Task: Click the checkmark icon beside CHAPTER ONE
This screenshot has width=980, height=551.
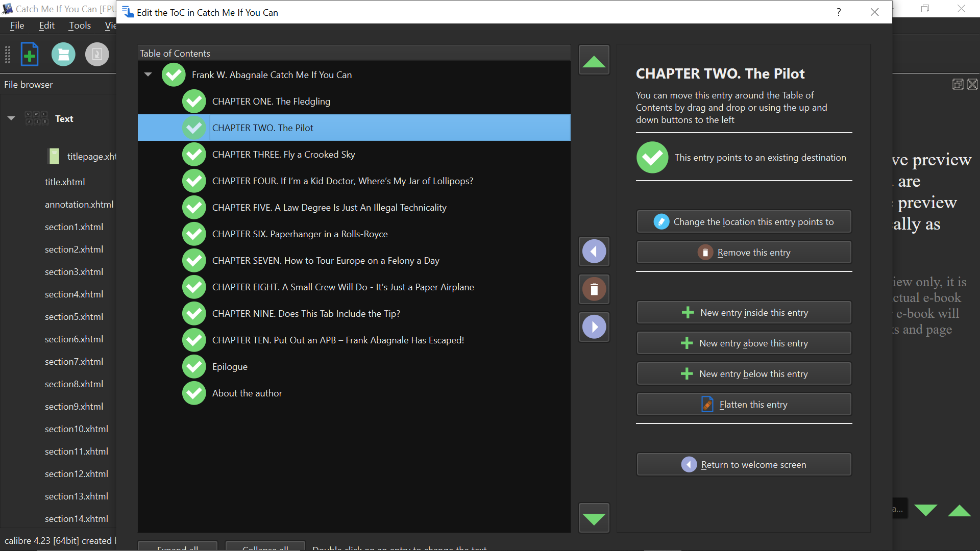Action: click(194, 101)
